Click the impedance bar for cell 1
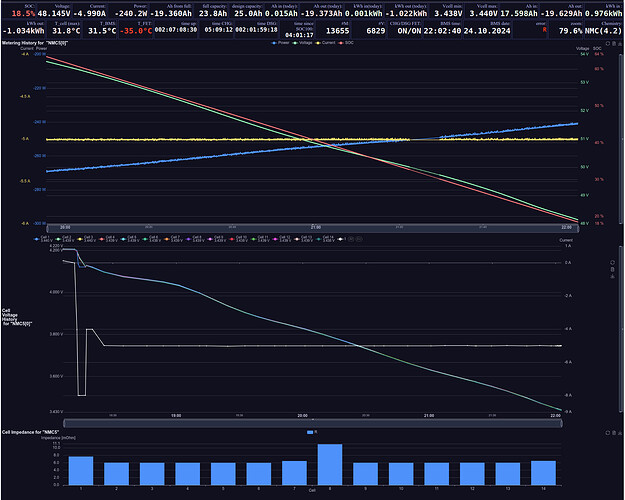 [x=81, y=470]
